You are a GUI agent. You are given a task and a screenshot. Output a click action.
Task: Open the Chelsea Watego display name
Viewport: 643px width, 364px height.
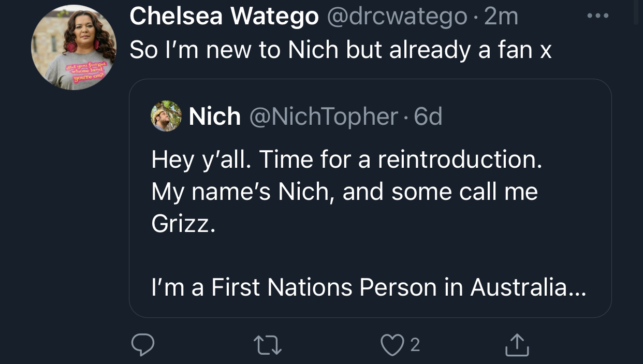224,17
